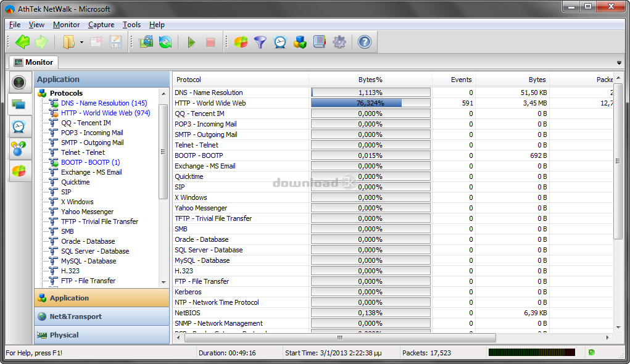630x364 pixels.
Task: Select SQL Server - Database in tree
Action: click(95, 251)
